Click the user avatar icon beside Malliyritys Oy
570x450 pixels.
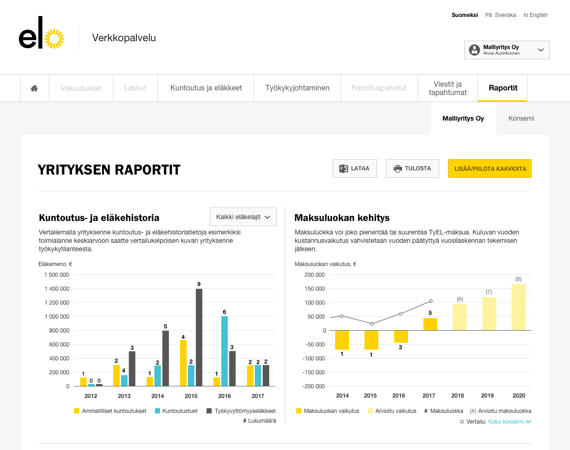pyautogui.click(x=474, y=50)
